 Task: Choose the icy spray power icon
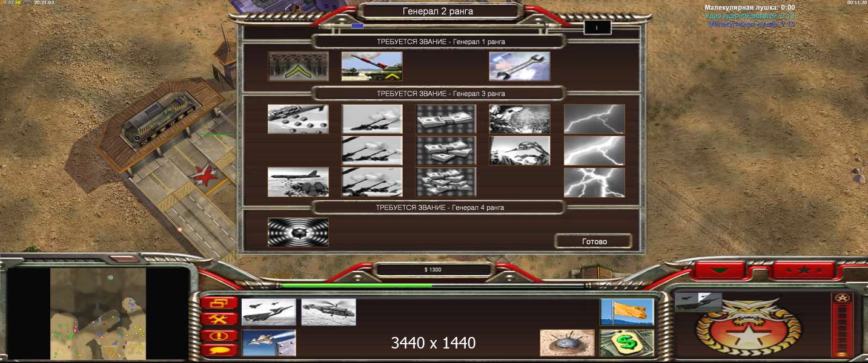(x=520, y=119)
